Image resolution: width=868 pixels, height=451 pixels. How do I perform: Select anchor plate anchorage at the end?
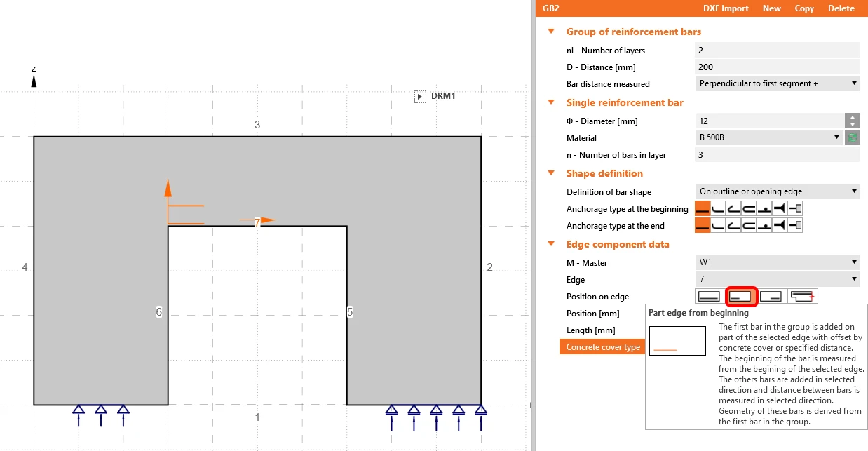(x=795, y=226)
